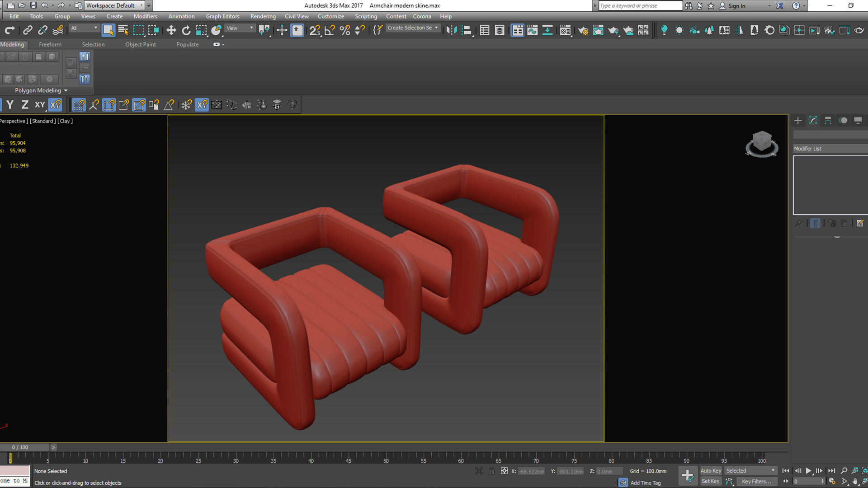The height and width of the screenshot is (488, 868).
Task: Toggle Auto Key animation mode
Action: click(711, 471)
